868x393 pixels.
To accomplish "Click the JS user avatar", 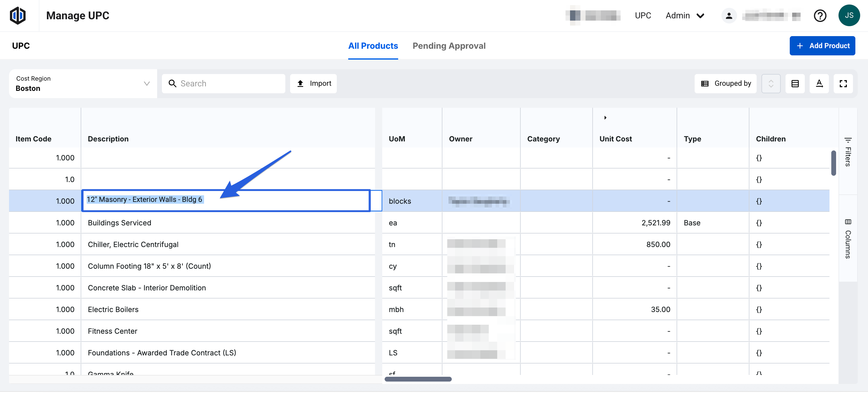I will click(x=848, y=15).
